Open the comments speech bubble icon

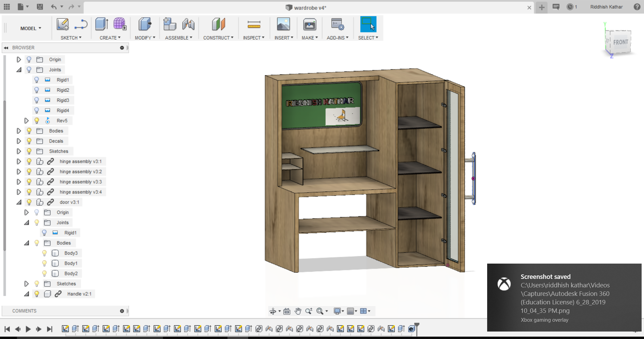pos(556,7)
